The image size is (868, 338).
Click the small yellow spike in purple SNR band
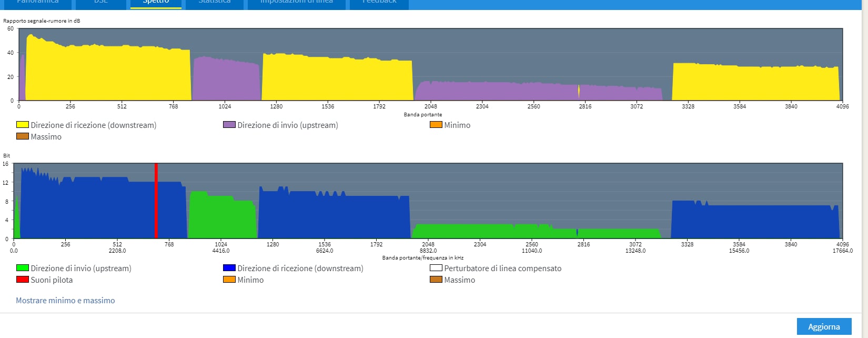(x=579, y=92)
